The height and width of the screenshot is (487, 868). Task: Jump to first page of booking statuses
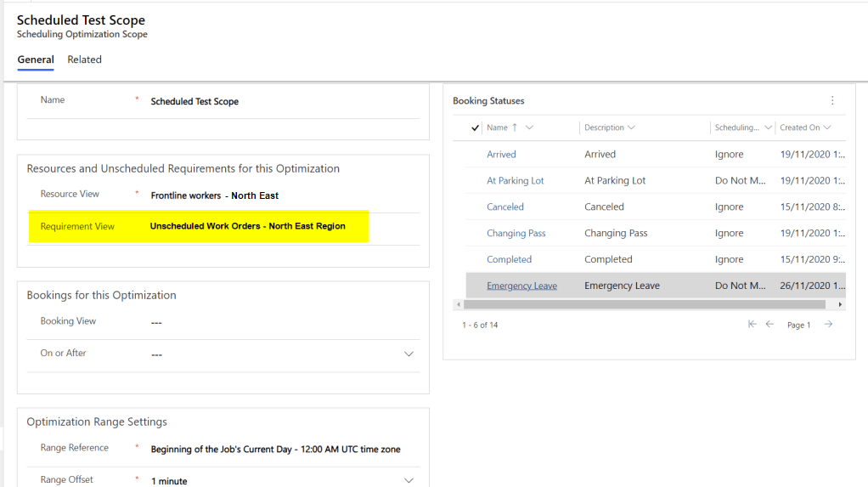point(752,324)
